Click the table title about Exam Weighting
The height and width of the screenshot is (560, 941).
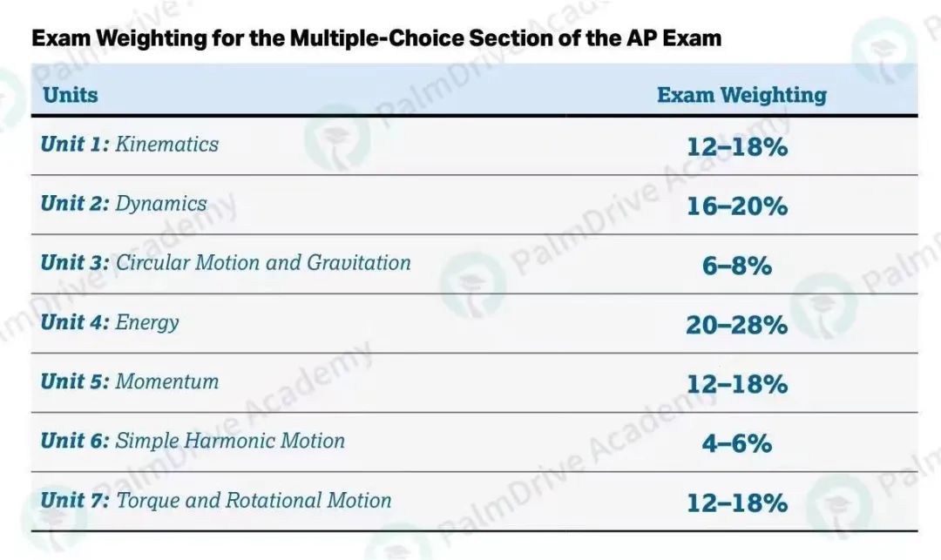[376, 38]
